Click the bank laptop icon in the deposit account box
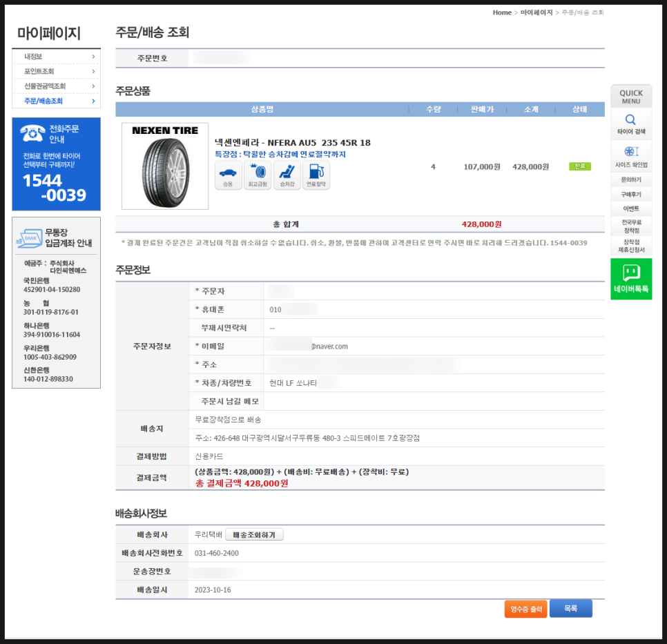 [29, 238]
